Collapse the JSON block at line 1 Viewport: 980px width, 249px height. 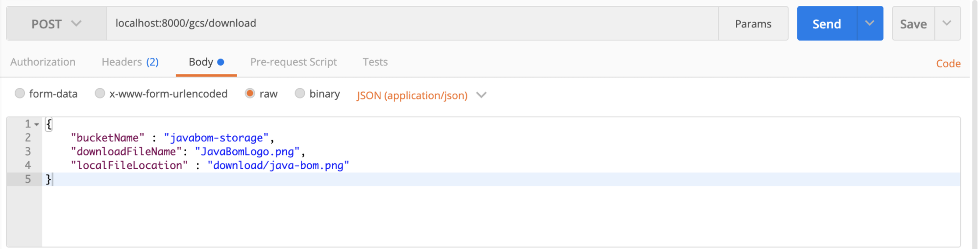coord(37,124)
